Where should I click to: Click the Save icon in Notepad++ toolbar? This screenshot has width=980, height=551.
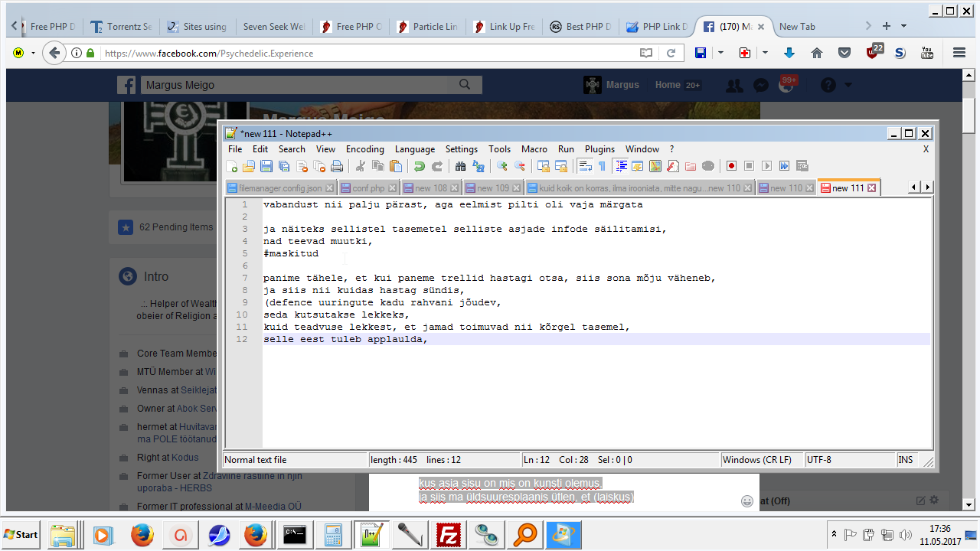266,166
